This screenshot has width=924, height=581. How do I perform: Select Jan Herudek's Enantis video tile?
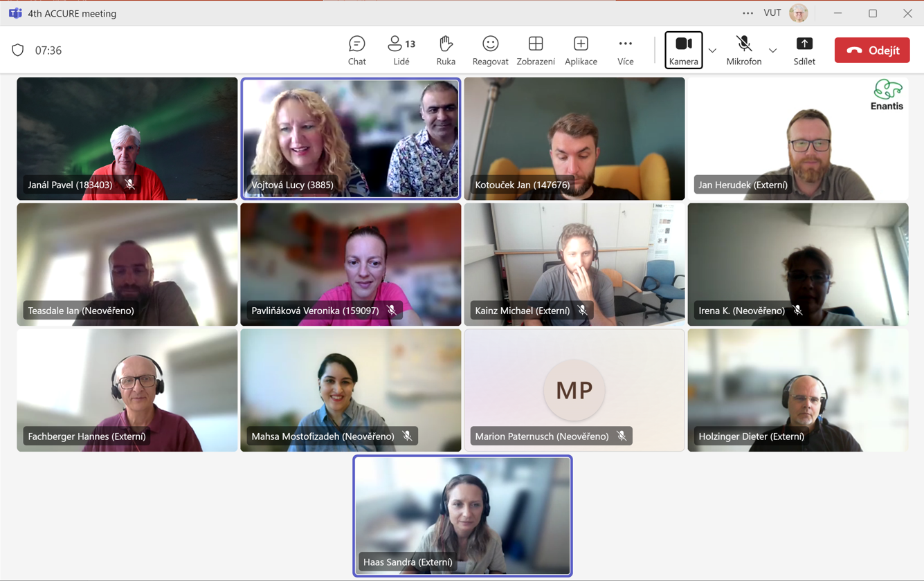tap(797, 138)
